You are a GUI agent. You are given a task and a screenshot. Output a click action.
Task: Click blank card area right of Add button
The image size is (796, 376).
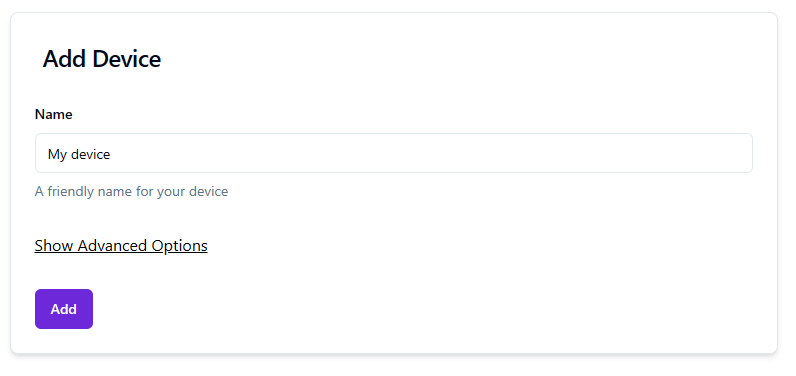(x=432, y=309)
